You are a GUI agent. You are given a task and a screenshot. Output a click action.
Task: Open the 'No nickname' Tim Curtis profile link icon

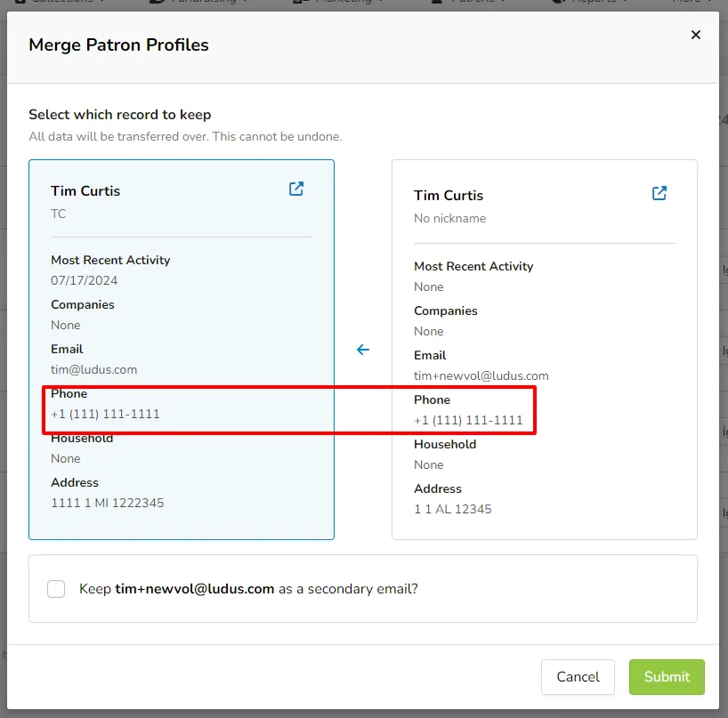click(x=659, y=193)
